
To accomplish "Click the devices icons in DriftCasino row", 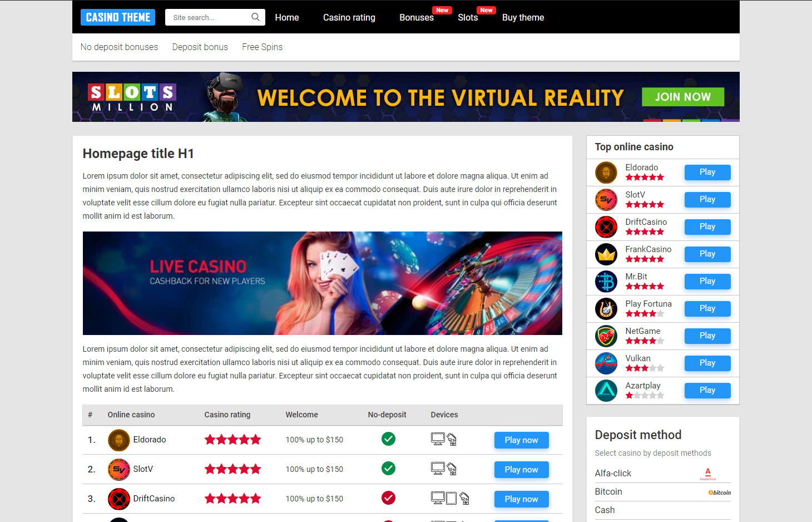I will [450, 499].
